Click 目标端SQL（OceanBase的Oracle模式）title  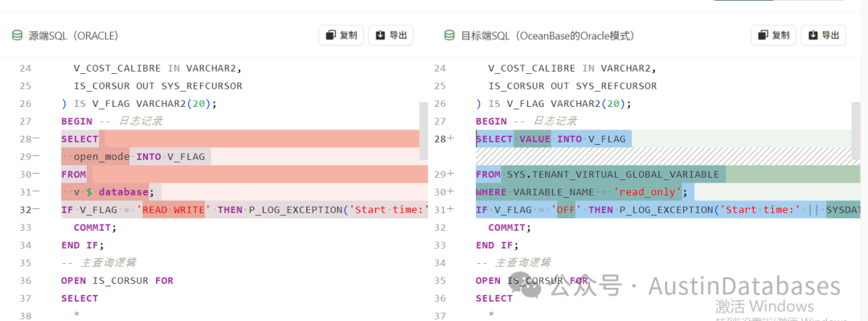(x=548, y=35)
